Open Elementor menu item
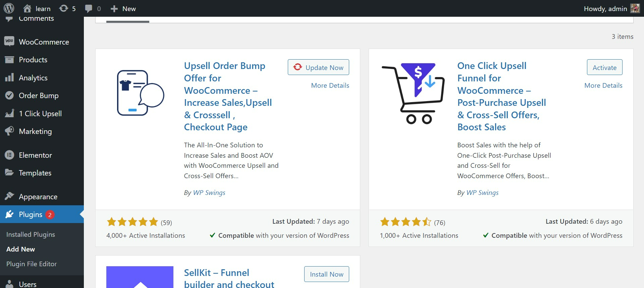The height and width of the screenshot is (288, 644). point(35,155)
